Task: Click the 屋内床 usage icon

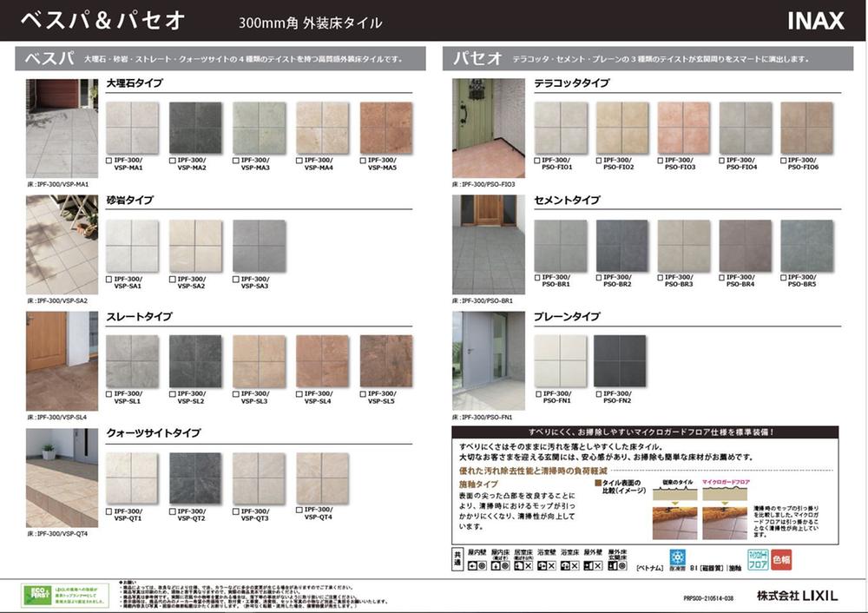Action: click(500, 566)
